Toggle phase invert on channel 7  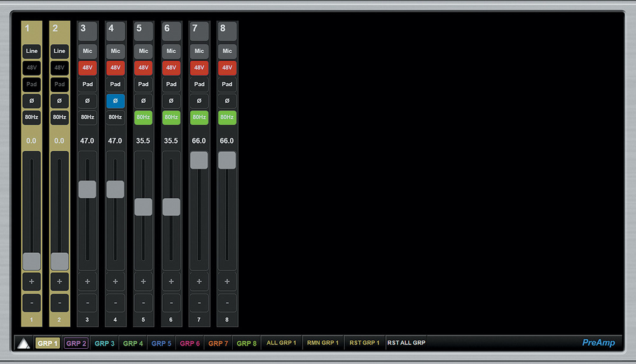[199, 100]
